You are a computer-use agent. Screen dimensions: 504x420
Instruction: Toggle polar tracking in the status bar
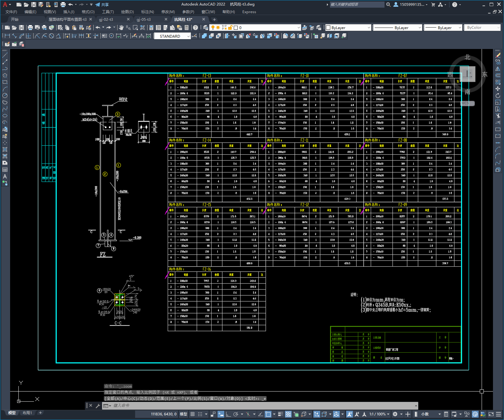(x=236, y=414)
